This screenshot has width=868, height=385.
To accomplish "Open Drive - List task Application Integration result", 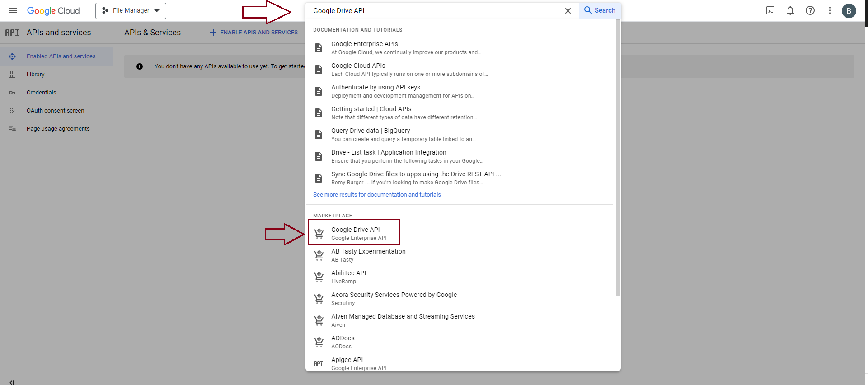I will coord(460,156).
